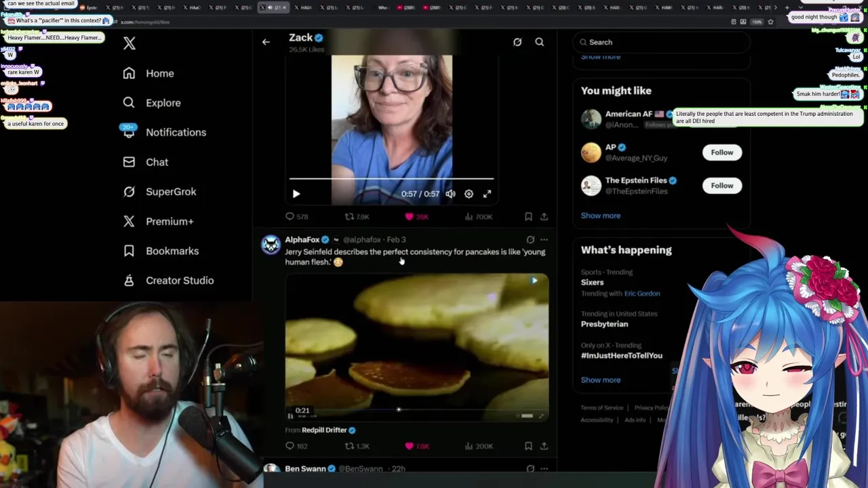Open the #ImJustHereToTellYou trend
This screenshot has height=488, width=868.
coord(621,355)
